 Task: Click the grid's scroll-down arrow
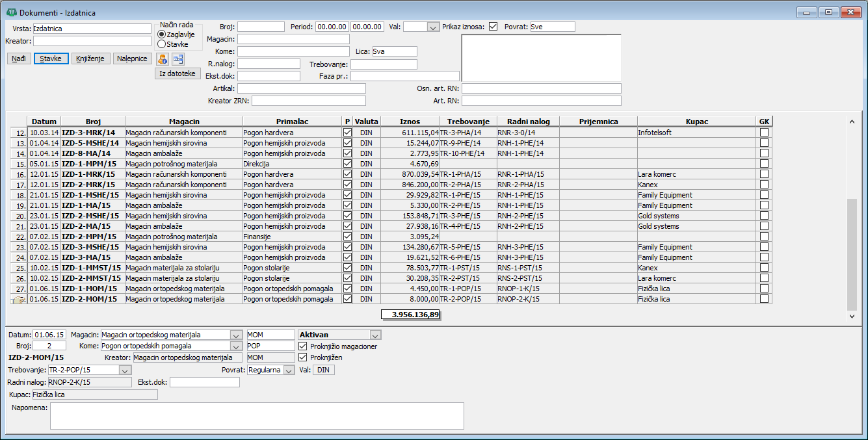852,316
